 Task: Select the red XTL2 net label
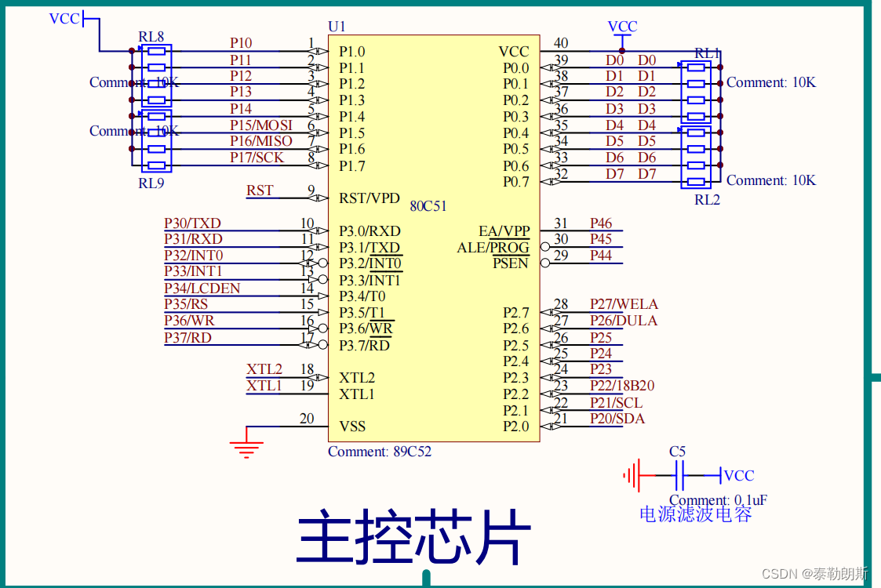tap(264, 369)
